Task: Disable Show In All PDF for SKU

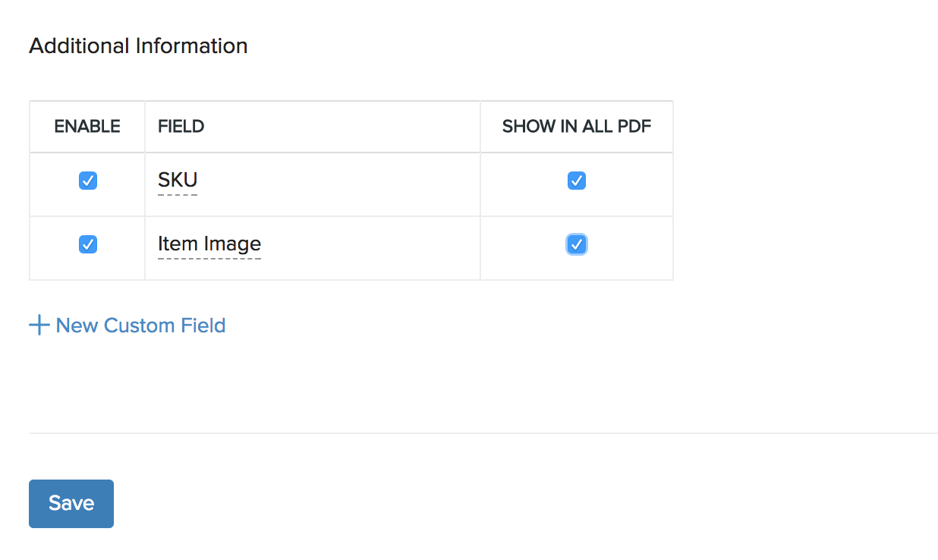Action: pos(577,181)
